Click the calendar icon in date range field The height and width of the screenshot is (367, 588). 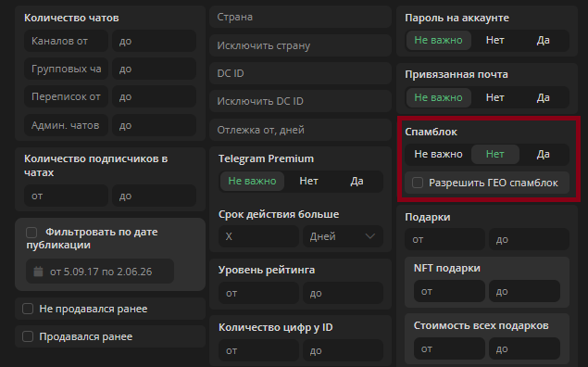point(38,272)
